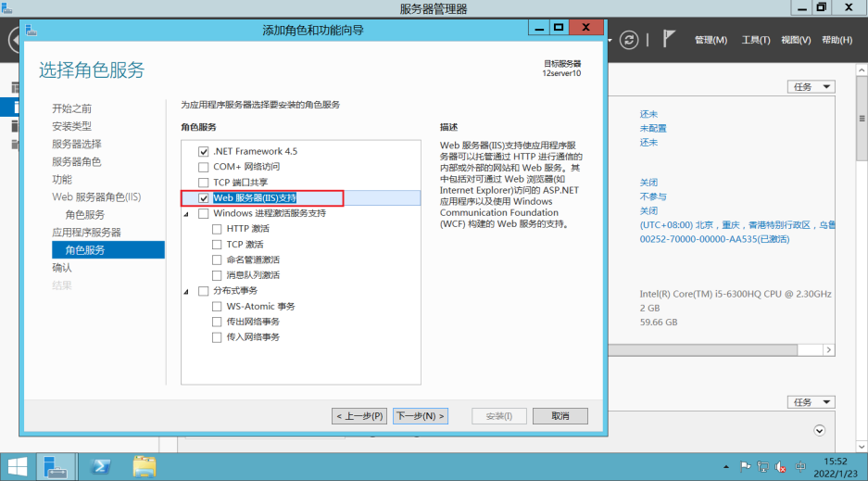Click the Action Center flag tray icon
The width and height of the screenshot is (868, 481).
pos(745,467)
